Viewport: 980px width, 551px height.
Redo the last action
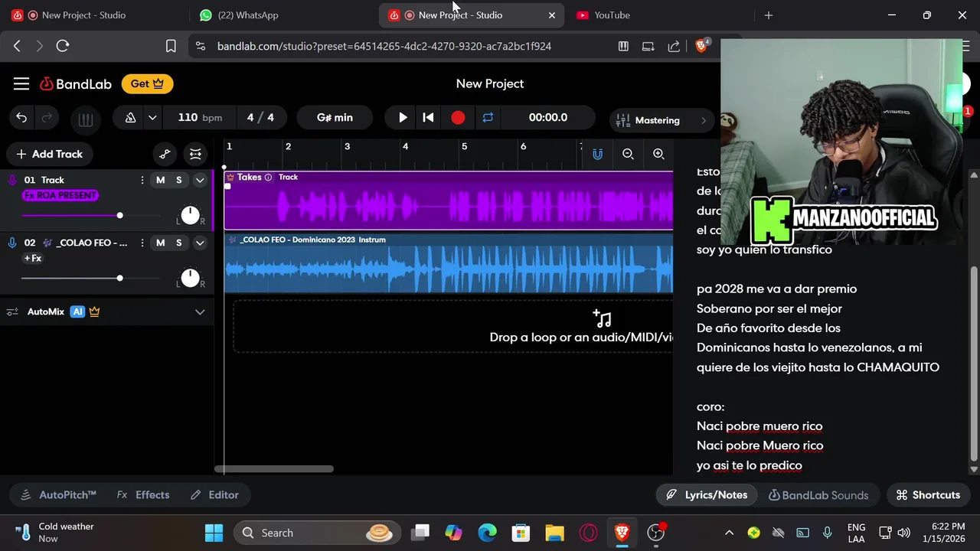47,118
